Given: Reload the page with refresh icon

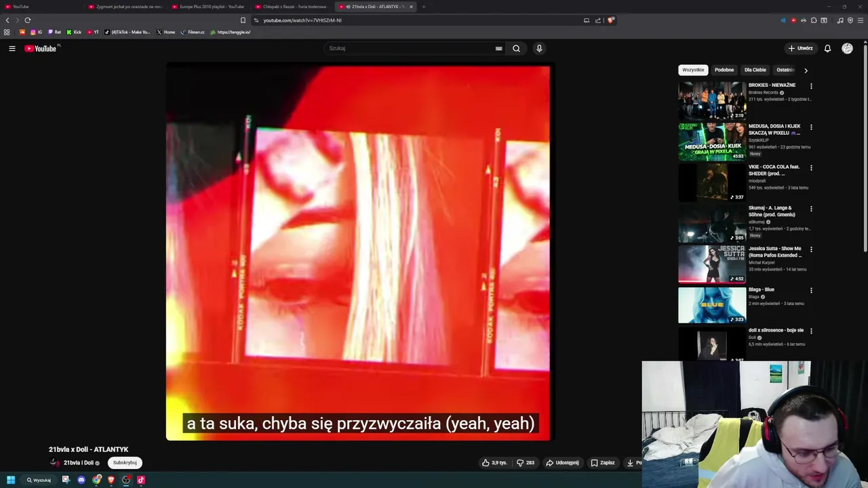Looking at the screenshot, I should (x=28, y=20).
